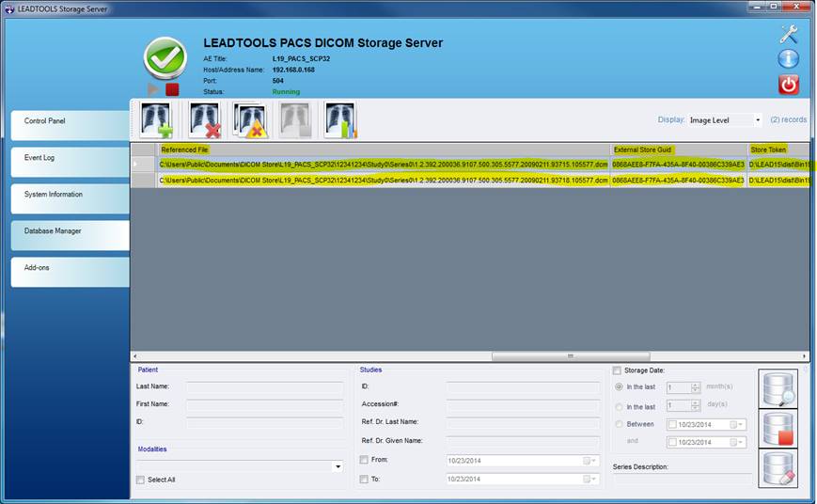Check the Select All modalities box
817x504 pixels.
141,480
